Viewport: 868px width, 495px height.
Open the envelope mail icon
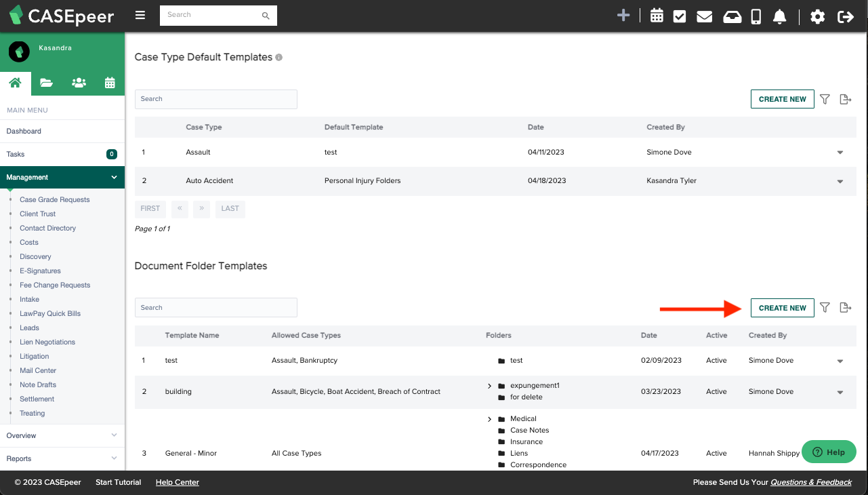tap(704, 16)
